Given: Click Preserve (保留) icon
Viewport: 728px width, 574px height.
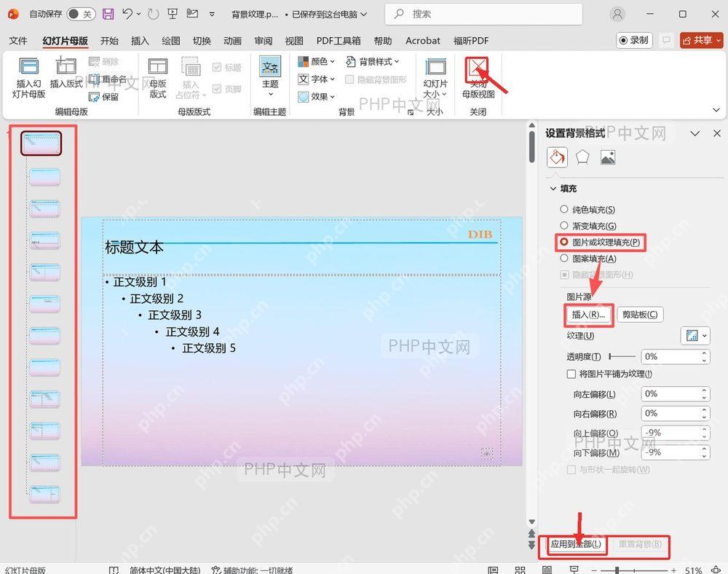Looking at the screenshot, I should point(103,97).
